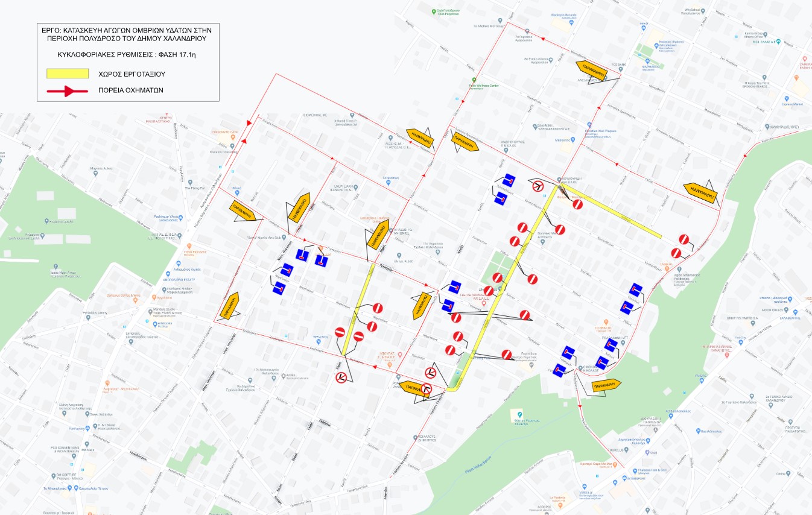Screen dimensions: 812x515
Task: Click the INTERSPORT store marker
Action: pos(625,478)
